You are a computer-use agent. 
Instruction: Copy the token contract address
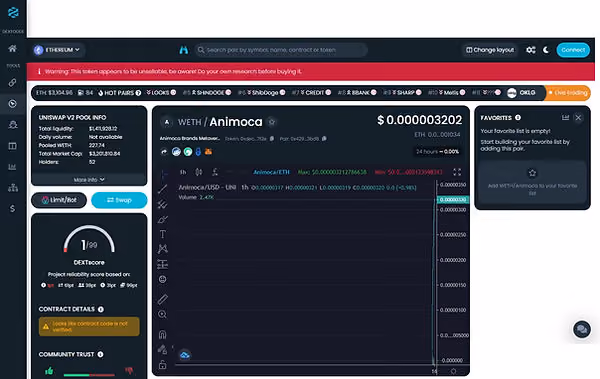(272, 139)
